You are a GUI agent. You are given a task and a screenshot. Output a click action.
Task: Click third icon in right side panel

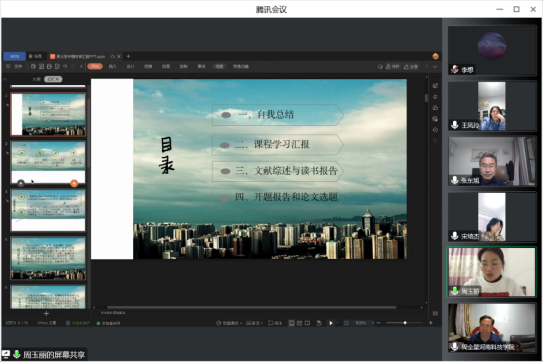tap(435, 108)
